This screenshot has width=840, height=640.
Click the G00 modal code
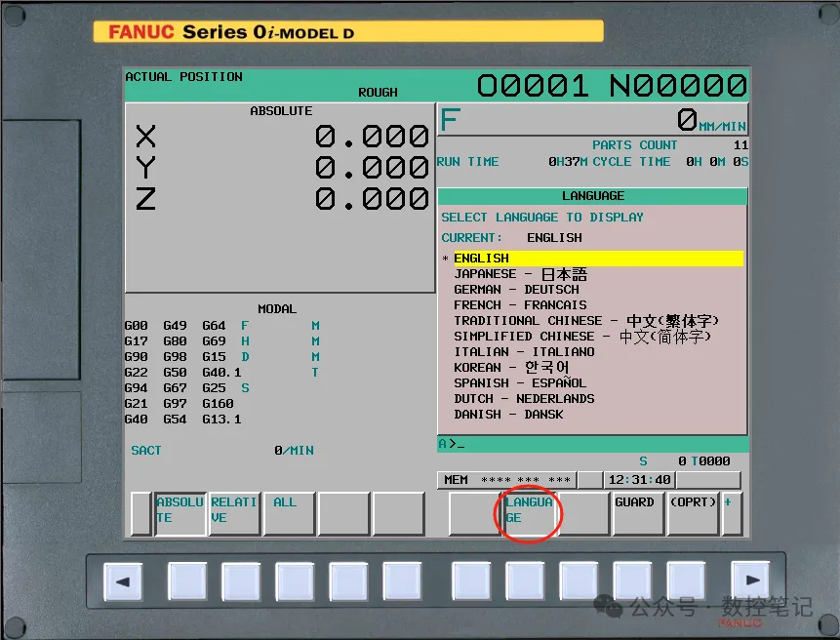[136, 326]
